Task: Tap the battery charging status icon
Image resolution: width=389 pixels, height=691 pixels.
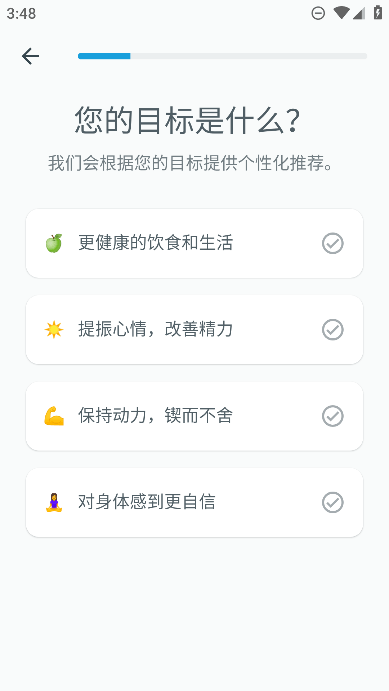Action: coord(378,13)
